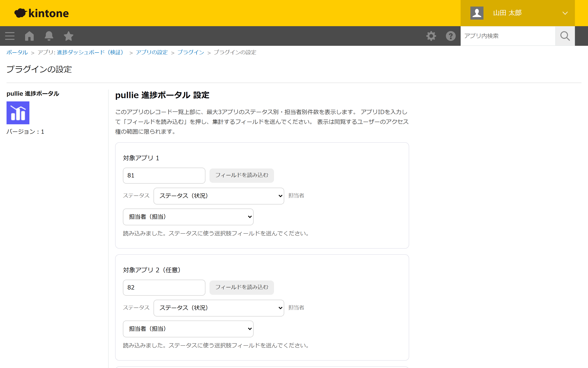Screen dimensions: 588x368
Task: Go to the home icon
Action: pyautogui.click(x=29, y=36)
